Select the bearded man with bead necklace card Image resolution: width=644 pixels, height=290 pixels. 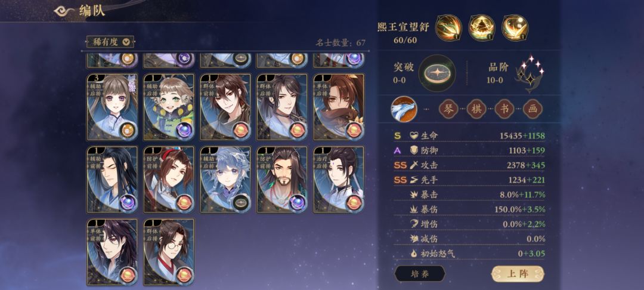(x=282, y=180)
